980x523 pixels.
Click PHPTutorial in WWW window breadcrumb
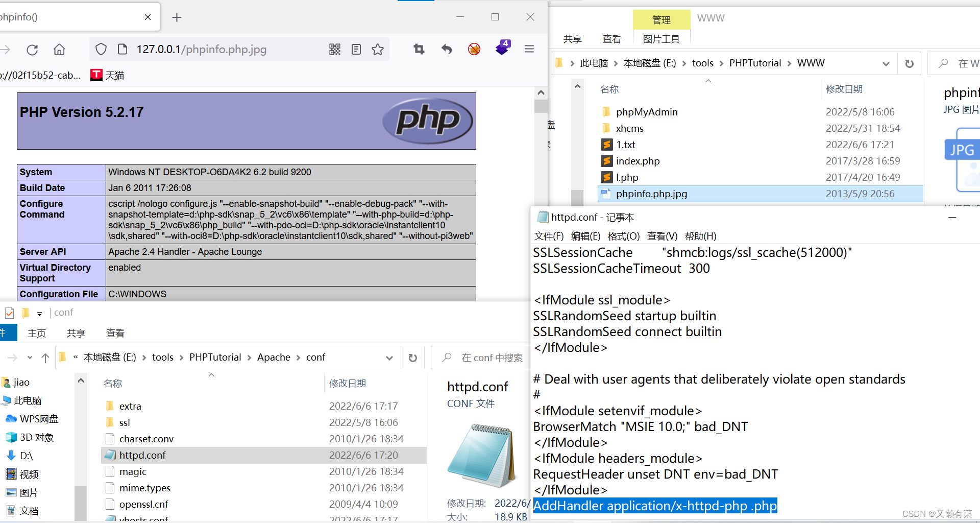[755, 63]
